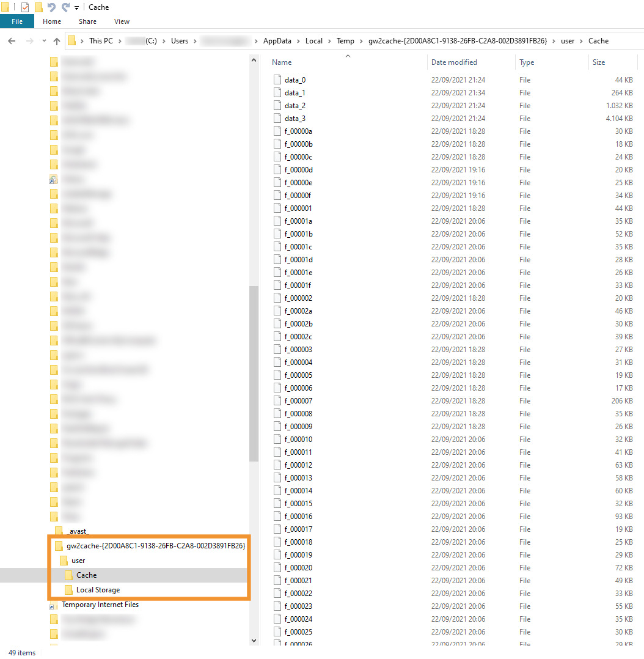Open the Customize Quick Access Toolbar dropdown
Viewport: 644px width, 659px height.
76,8
